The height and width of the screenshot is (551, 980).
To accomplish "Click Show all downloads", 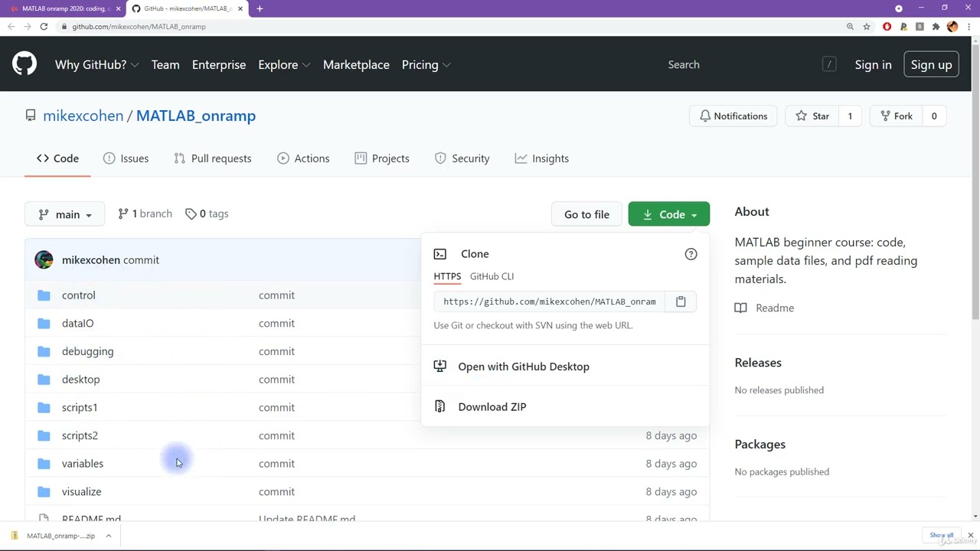I will coord(941,536).
